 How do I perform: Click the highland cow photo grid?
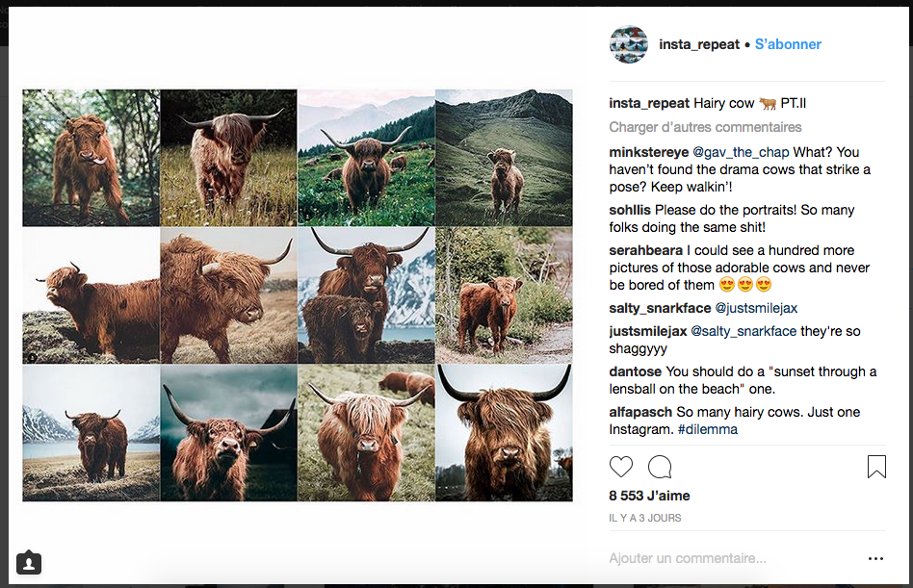click(x=297, y=295)
